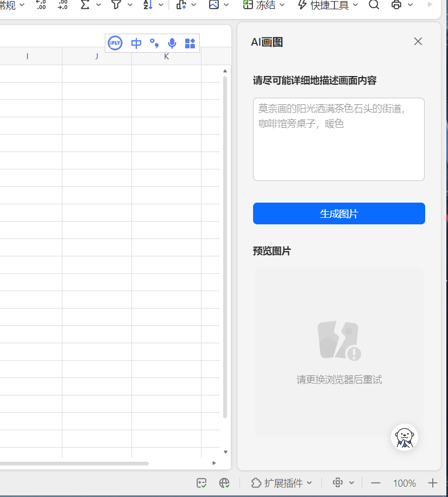Click the vertical scrollbar up arrow
Screen dimensions: 448x497
coord(225,71)
